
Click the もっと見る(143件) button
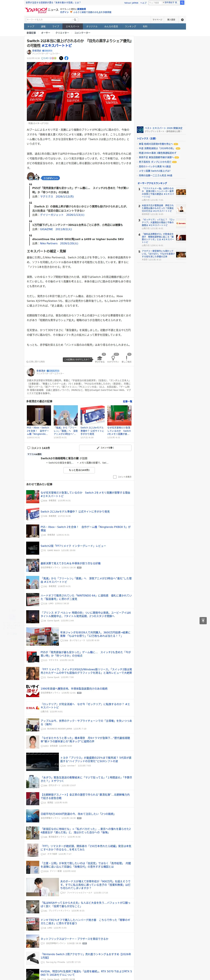tap(79, 470)
